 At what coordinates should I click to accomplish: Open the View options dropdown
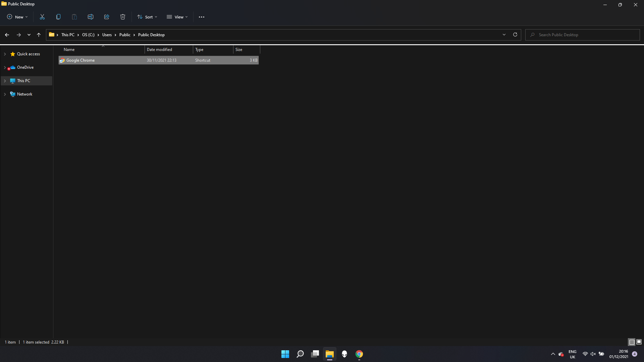coord(177,17)
